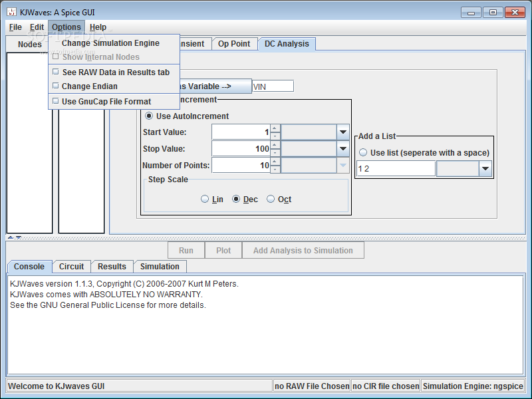
Task: Open the Help menu
Action: [x=98, y=27]
